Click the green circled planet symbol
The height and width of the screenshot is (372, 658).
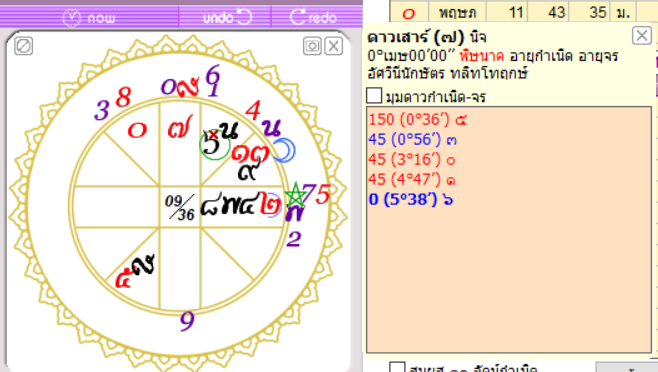(214, 144)
